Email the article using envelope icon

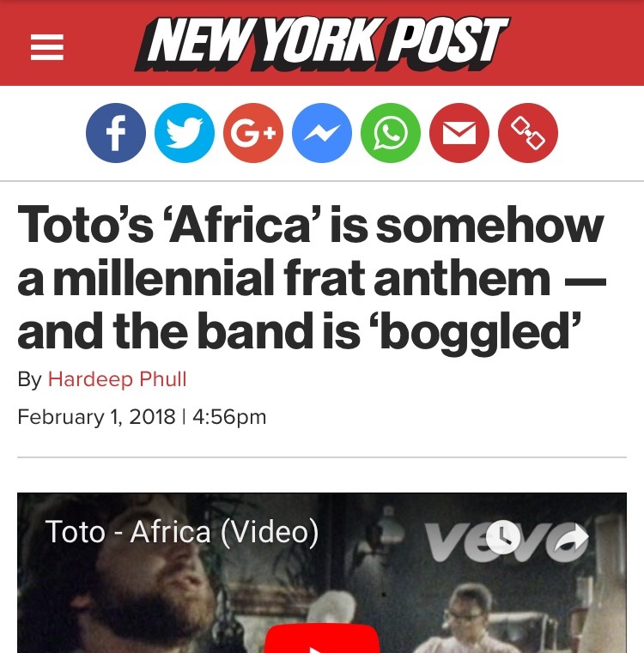(459, 133)
